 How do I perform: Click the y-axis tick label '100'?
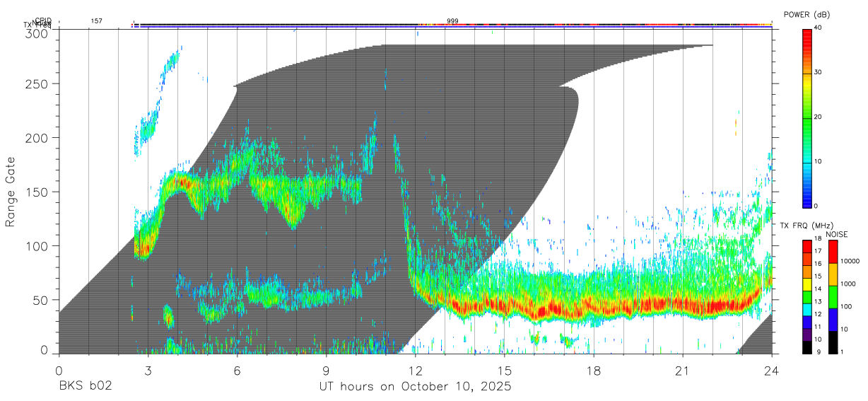click(38, 245)
